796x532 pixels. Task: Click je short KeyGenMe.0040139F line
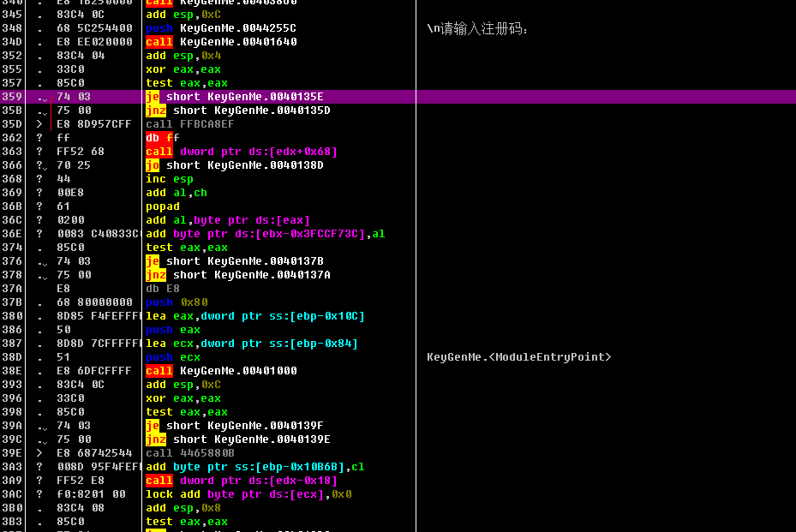235,426
